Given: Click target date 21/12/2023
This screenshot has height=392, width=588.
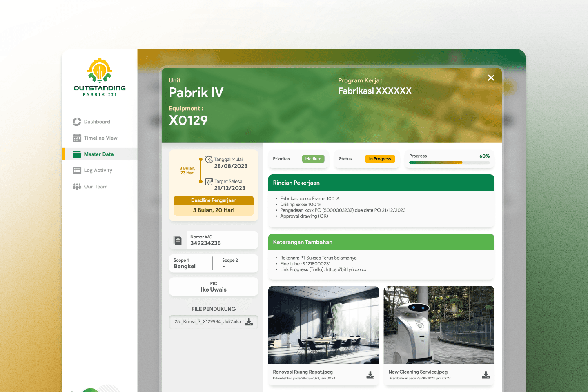Looking at the screenshot, I should click(229, 188).
